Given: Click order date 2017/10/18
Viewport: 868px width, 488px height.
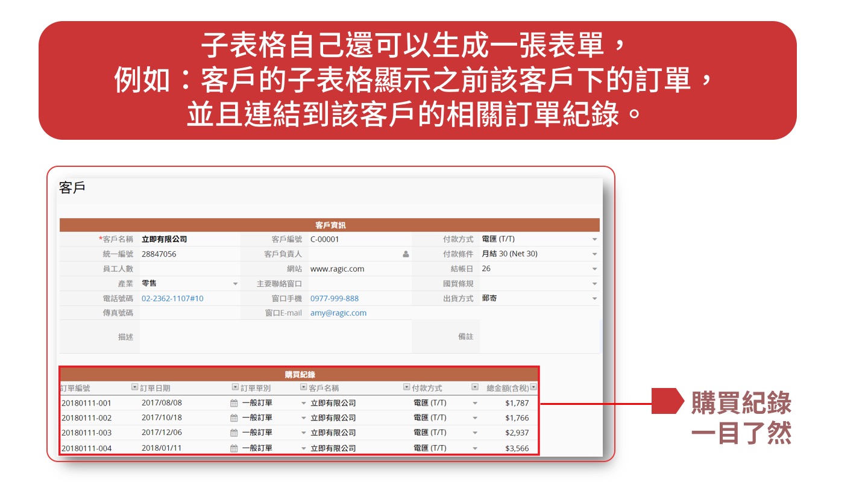Looking at the screenshot, I should tap(162, 418).
